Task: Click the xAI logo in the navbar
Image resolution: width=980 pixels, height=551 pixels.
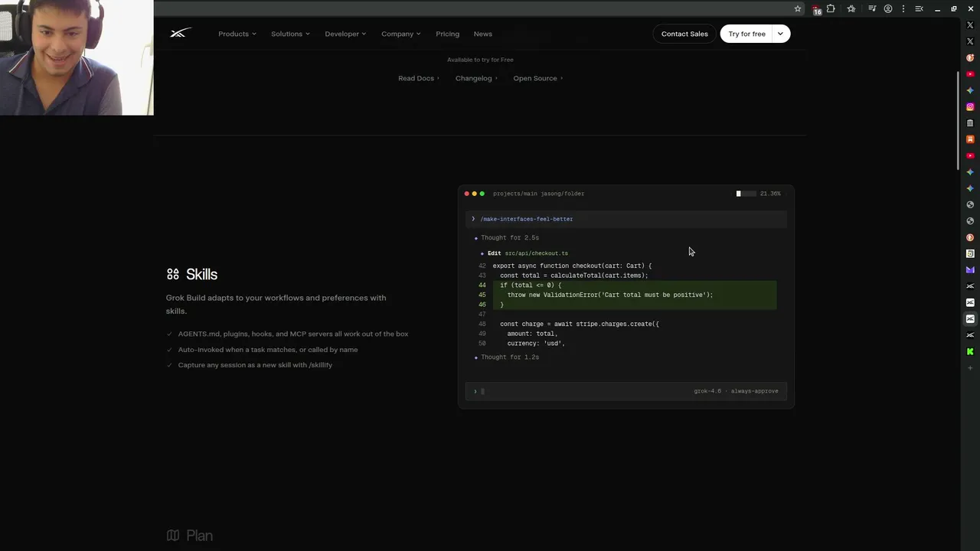Action: tap(180, 34)
